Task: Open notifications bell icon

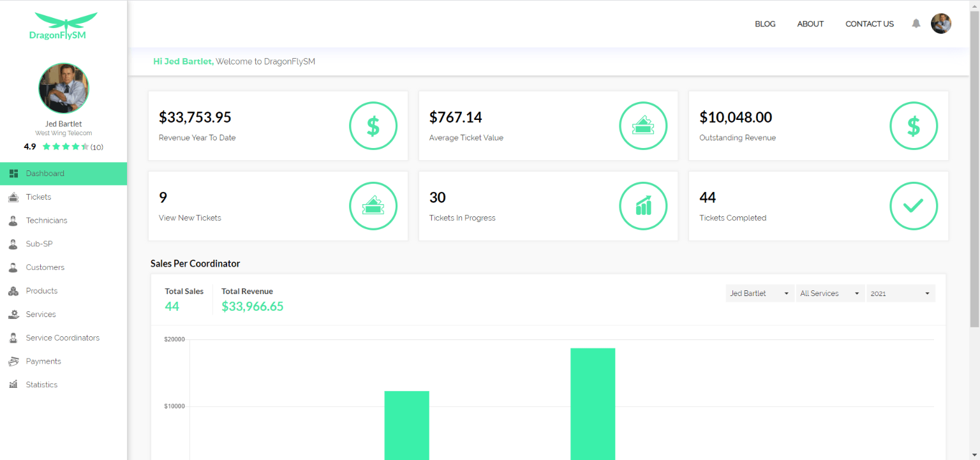Action: (x=916, y=24)
